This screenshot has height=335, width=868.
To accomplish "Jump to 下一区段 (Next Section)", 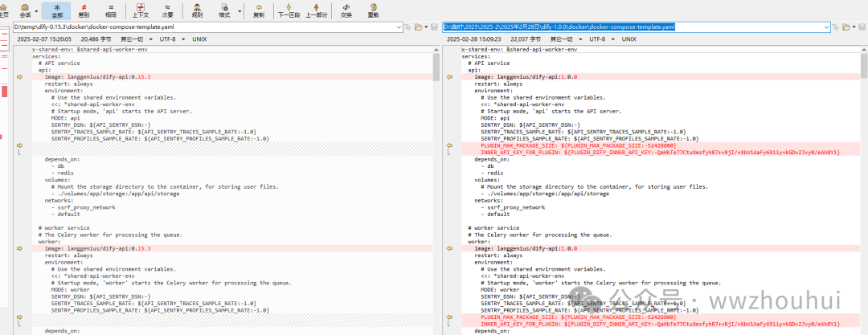I will pyautogui.click(x=288, y=10).
